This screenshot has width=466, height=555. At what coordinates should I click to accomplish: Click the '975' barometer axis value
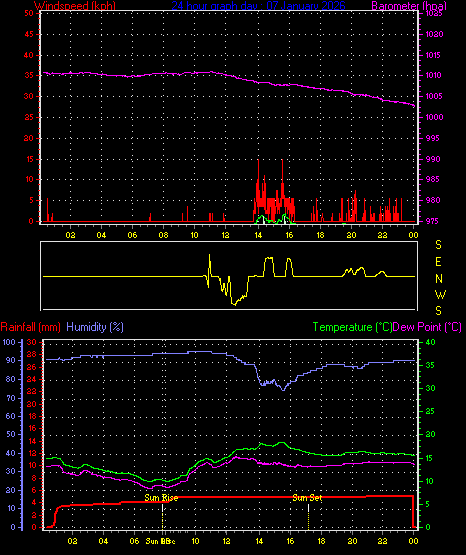point(433,221)
